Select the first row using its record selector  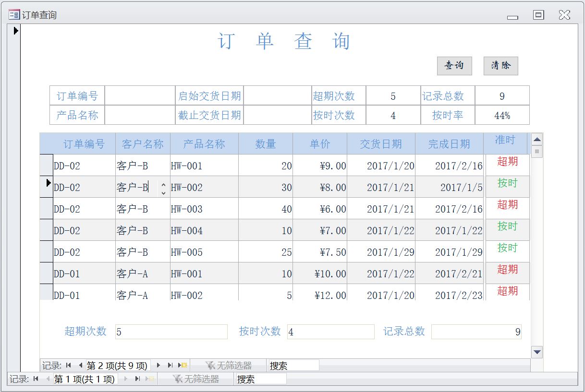point(46,166)
